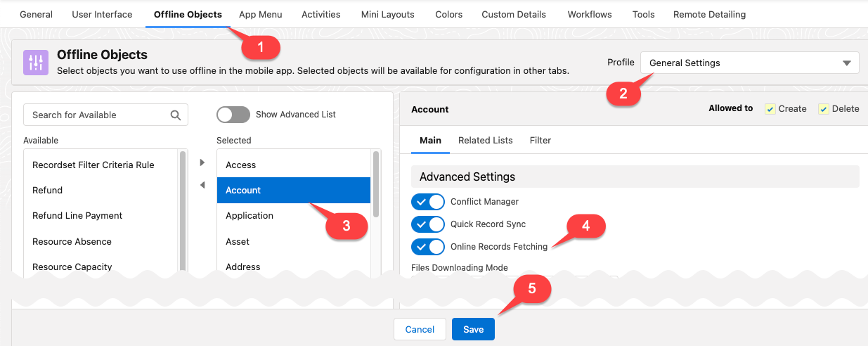
Task: Select the Remote Detailing tab
Action: point(709,14)
